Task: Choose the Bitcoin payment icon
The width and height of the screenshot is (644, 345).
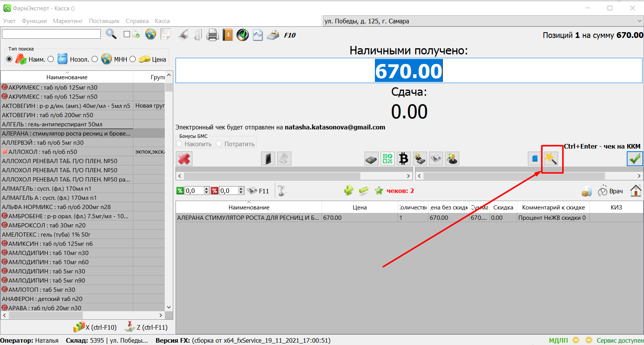Action: (x=403, y=159)
